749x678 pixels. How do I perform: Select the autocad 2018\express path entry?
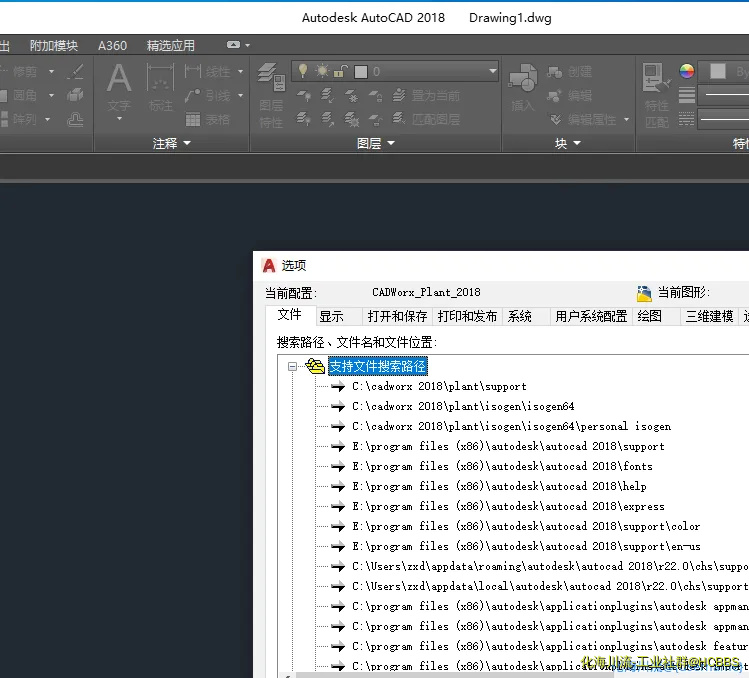click(x=508, y=506)
